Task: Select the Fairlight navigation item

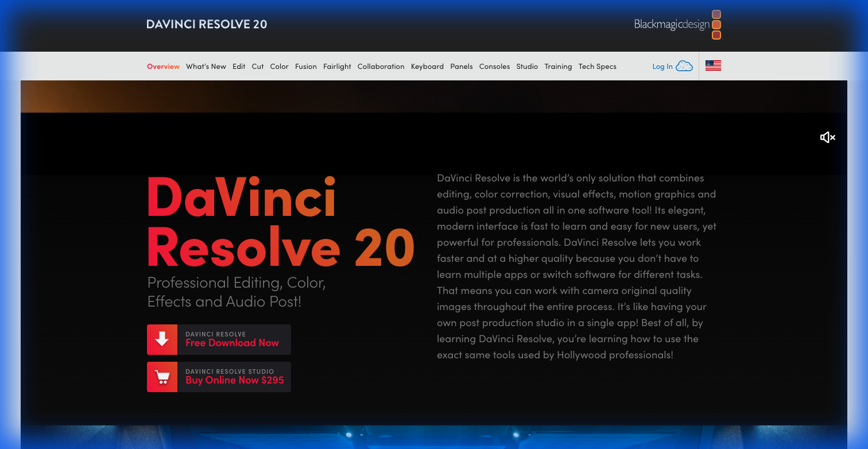Action: (337, 66)
